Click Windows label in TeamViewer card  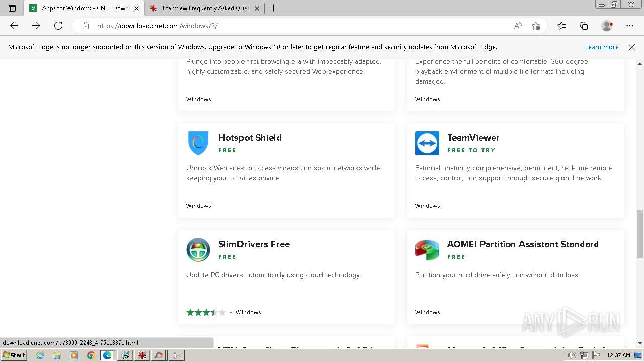[427, 206]
